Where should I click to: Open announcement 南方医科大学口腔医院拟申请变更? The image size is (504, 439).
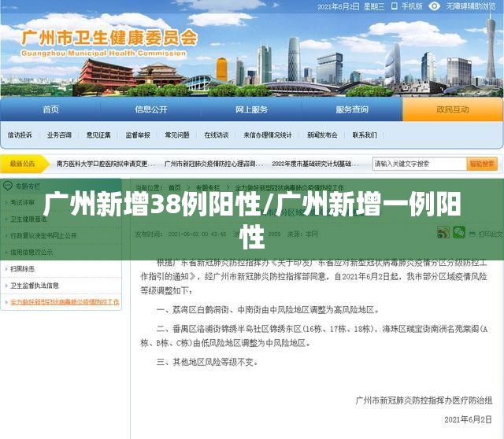coord(106,164)
